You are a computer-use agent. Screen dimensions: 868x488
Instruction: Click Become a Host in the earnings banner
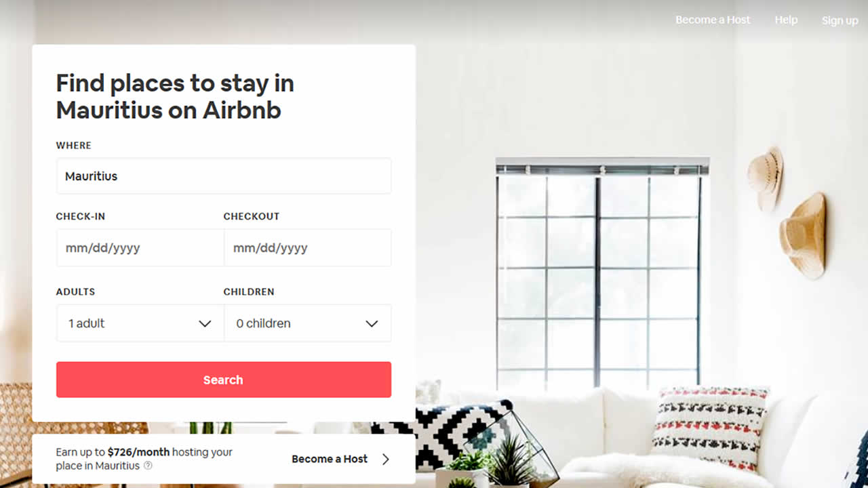[x=330, y=459]
